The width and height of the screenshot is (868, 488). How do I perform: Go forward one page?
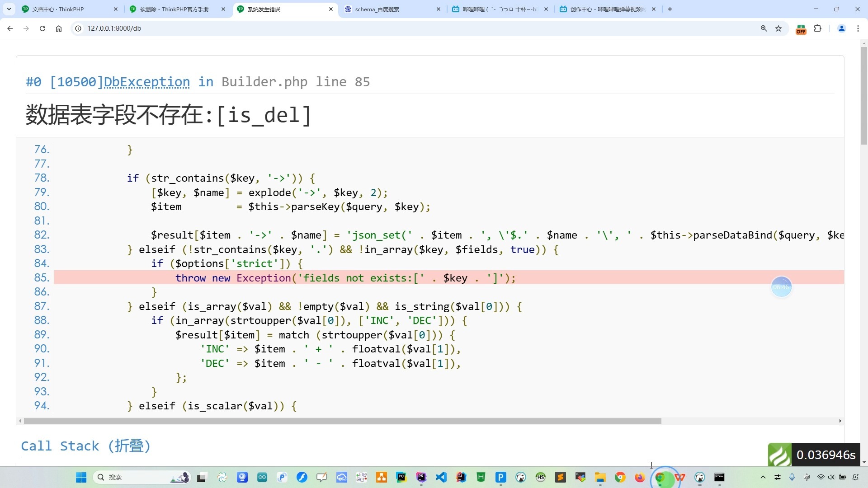click(26, 28)
